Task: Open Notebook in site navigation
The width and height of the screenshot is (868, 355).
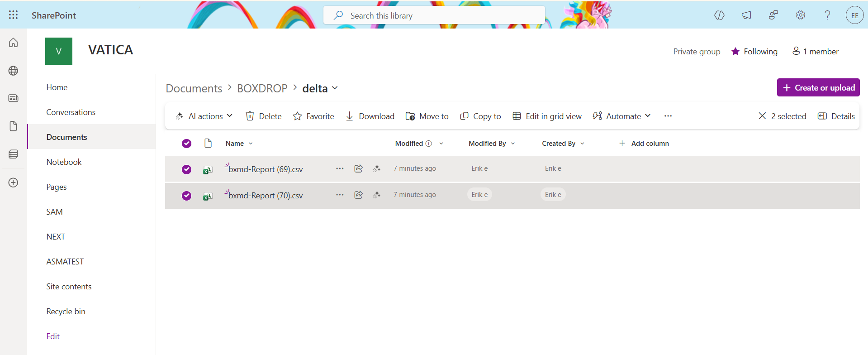Action: coord(64,162)
